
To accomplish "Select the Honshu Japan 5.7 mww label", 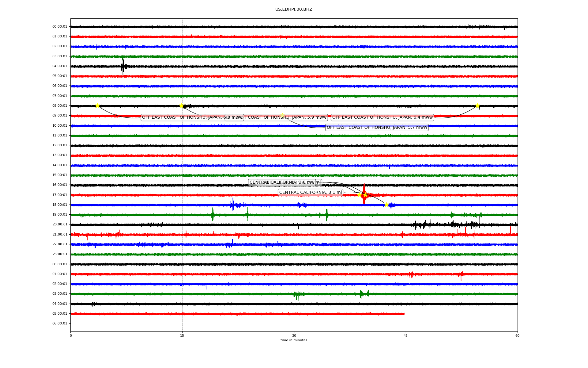I will coord(377,128).
